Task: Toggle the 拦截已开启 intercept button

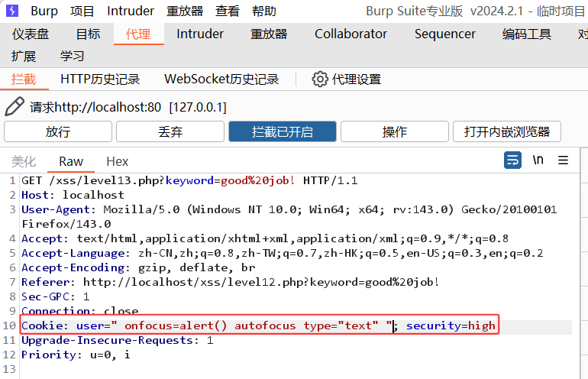Action: (283, 131)
